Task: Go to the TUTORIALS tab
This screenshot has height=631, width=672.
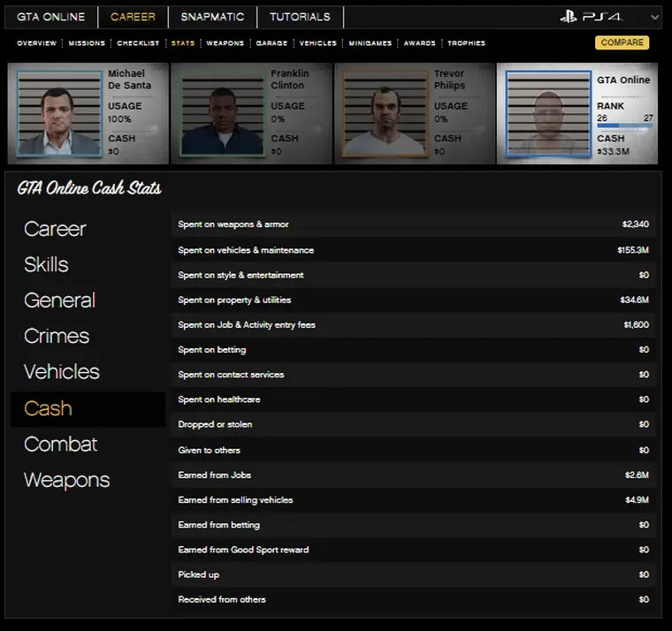Action: tap(300, 17)
